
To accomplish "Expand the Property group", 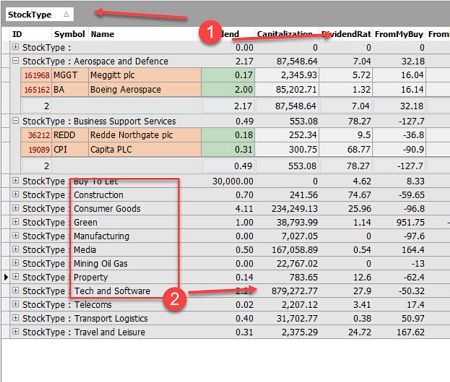I will 15,277.
